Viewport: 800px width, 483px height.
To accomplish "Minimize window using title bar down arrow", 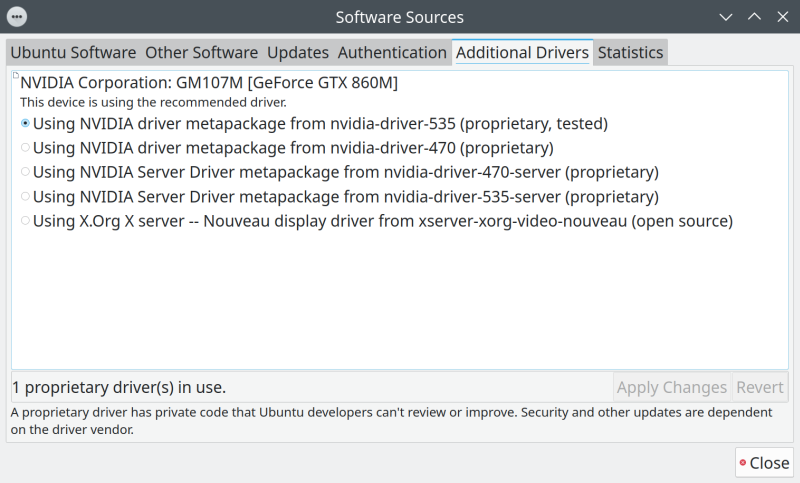I will (726, 17).
